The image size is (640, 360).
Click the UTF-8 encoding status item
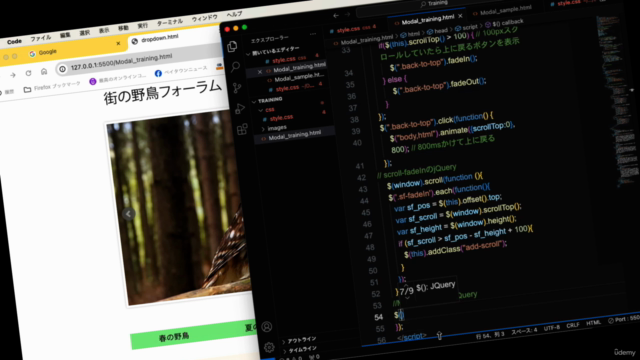(552, 327)
